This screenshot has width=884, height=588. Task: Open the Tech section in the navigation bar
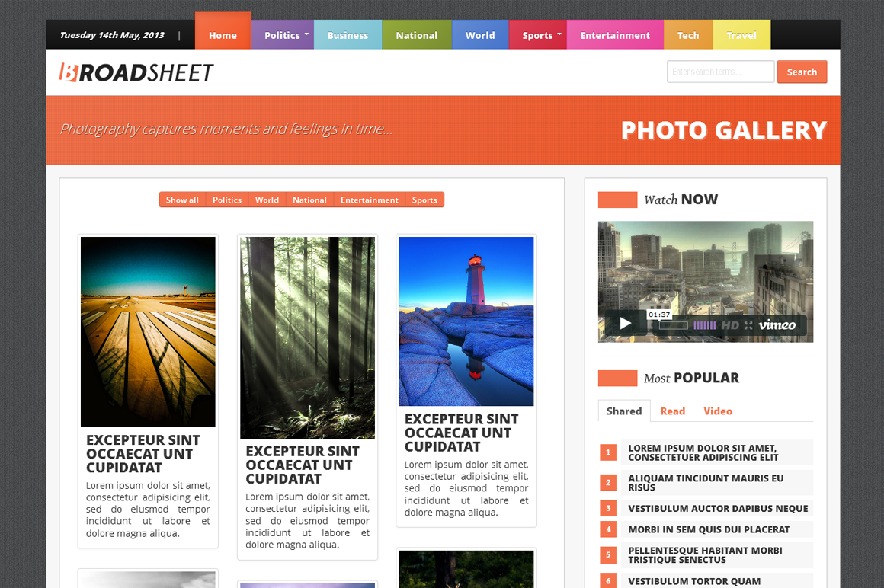pos(687,34)
